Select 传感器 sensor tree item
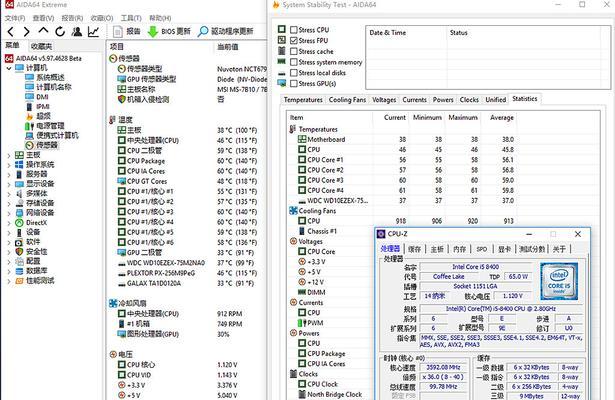 pos(42,145)
